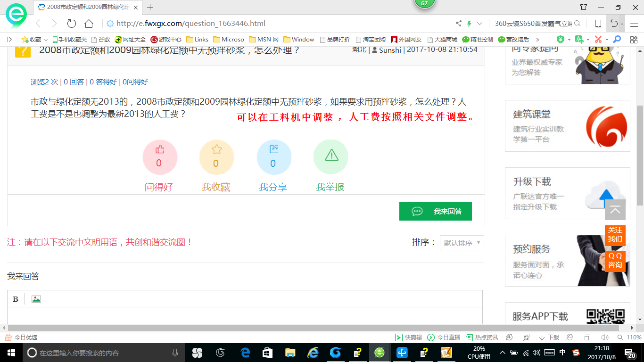Click the share icon in address bar
Viewport: 644px width, 362px height.
point(459,24)
